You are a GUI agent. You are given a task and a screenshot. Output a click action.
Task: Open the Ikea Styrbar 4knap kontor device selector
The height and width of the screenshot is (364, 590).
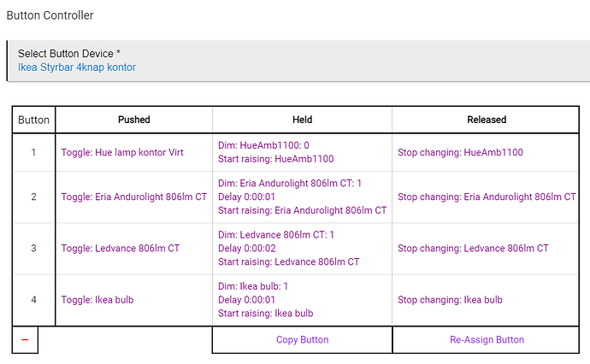[x=77, y=67]
